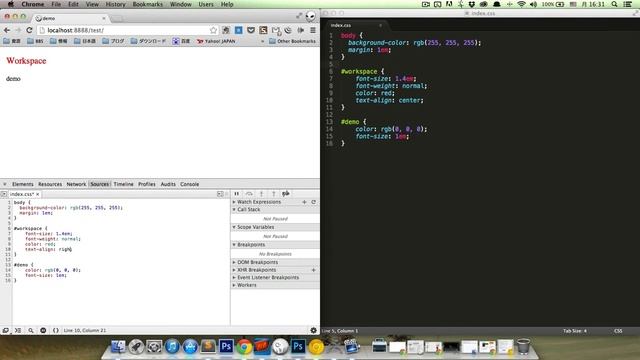Pause script execution in DevTools

[237, 194]
